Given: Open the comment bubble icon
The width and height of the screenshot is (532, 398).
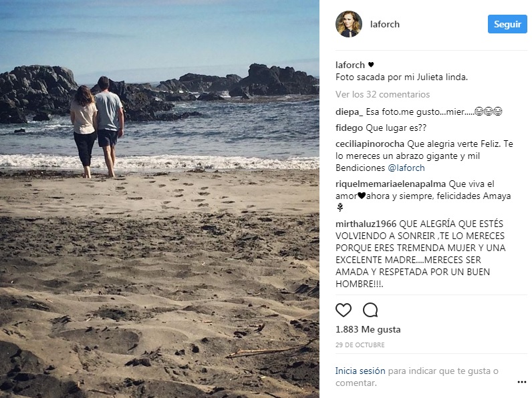Looking at the screenshot, I should [x=370, y=310].
